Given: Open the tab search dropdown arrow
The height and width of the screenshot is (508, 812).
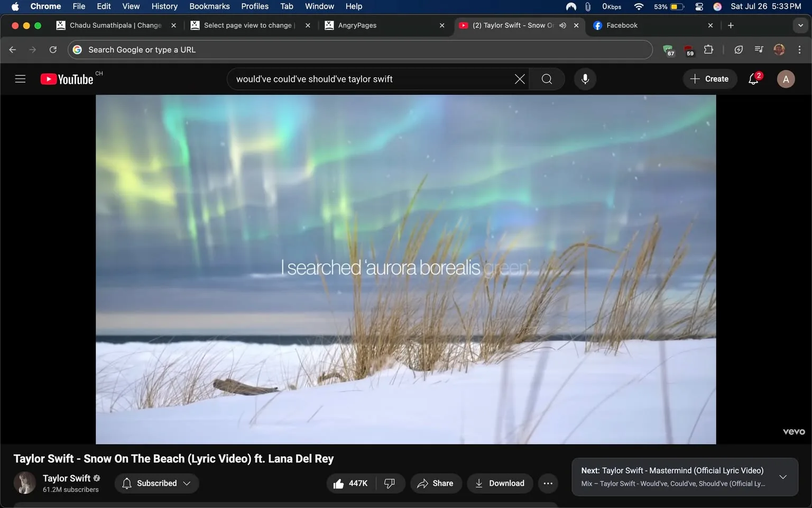Looking at the screenshot, I should pos(800,25).
